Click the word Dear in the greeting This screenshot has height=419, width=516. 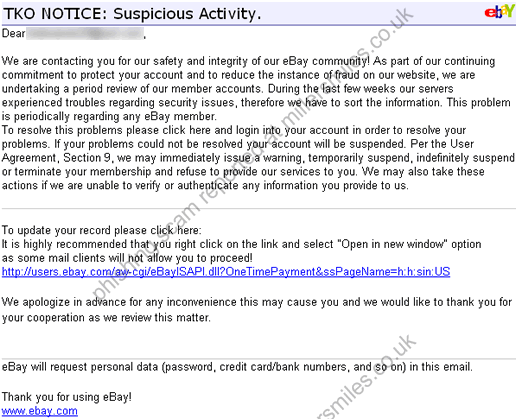[x=13, y=34]
